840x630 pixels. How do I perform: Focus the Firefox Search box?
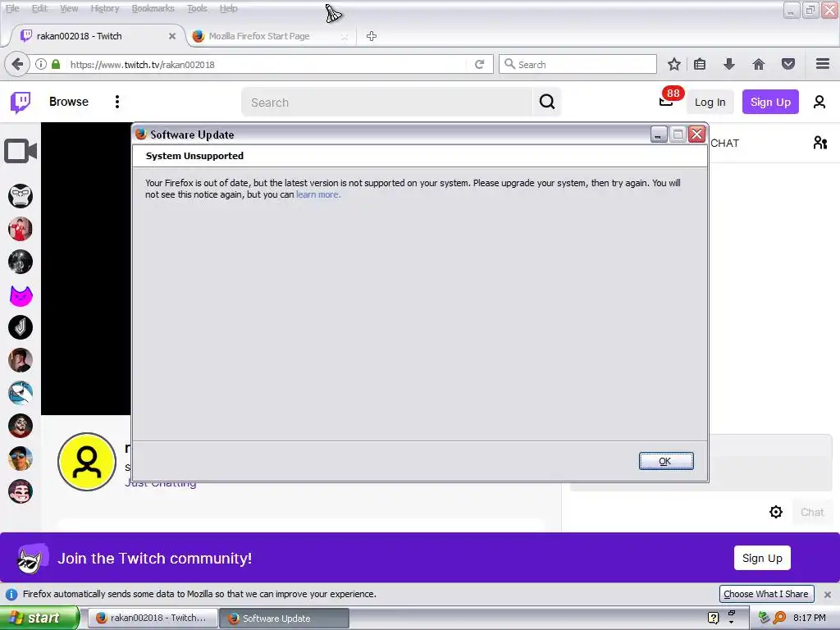(577, 64)
